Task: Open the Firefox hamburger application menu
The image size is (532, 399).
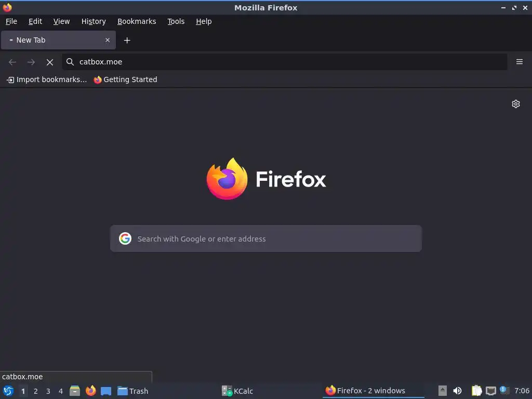Action: coord(520,62)
